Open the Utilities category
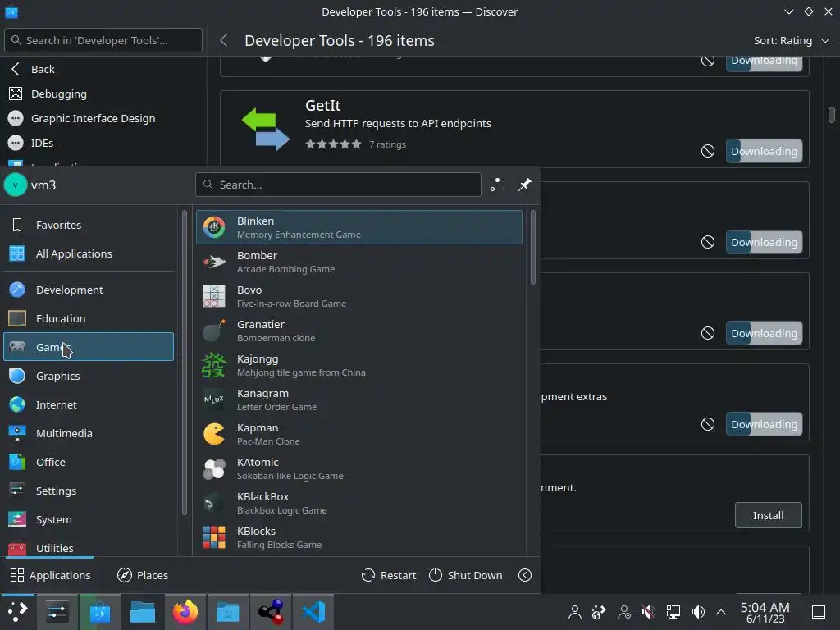The height and width of the screenshot is (630, 840). [89, 548]
